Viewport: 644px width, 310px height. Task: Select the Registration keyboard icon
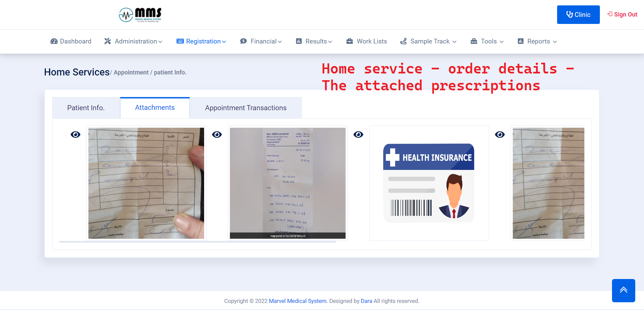tap(180, 41)
